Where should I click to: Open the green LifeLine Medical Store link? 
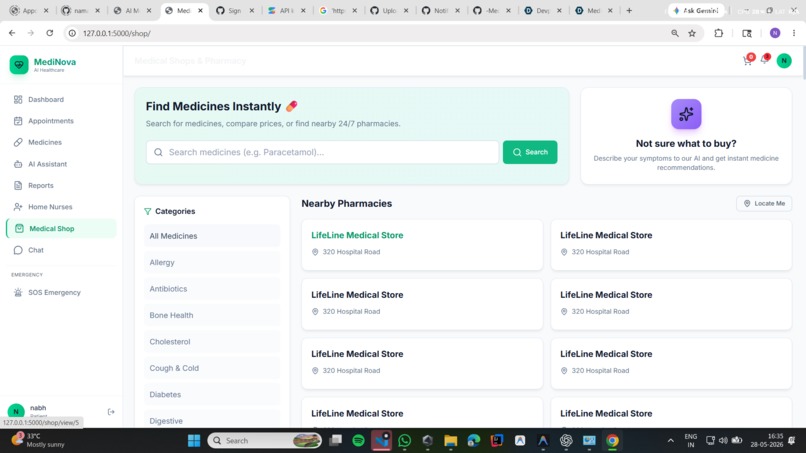point(357,235)
